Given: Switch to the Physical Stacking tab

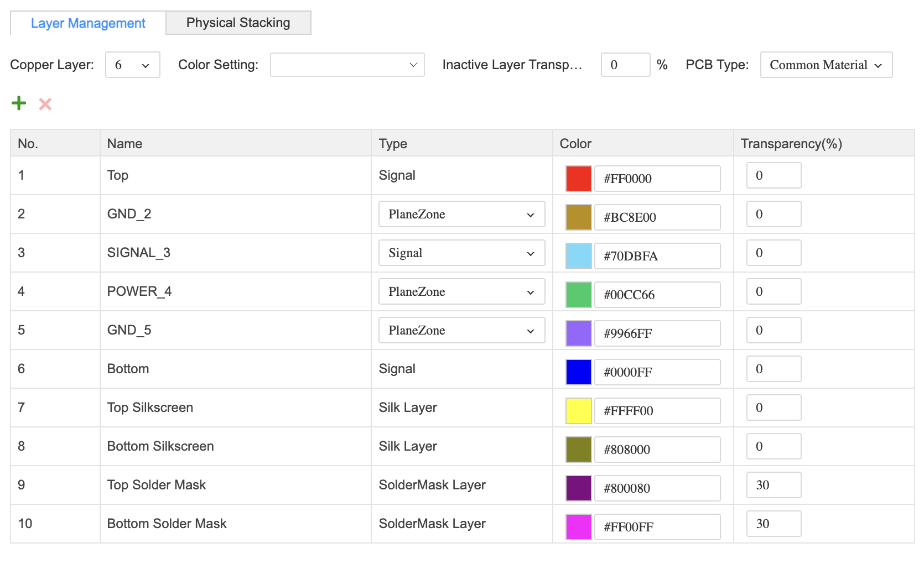Looking at the screenshot, I should click(238, 23).
